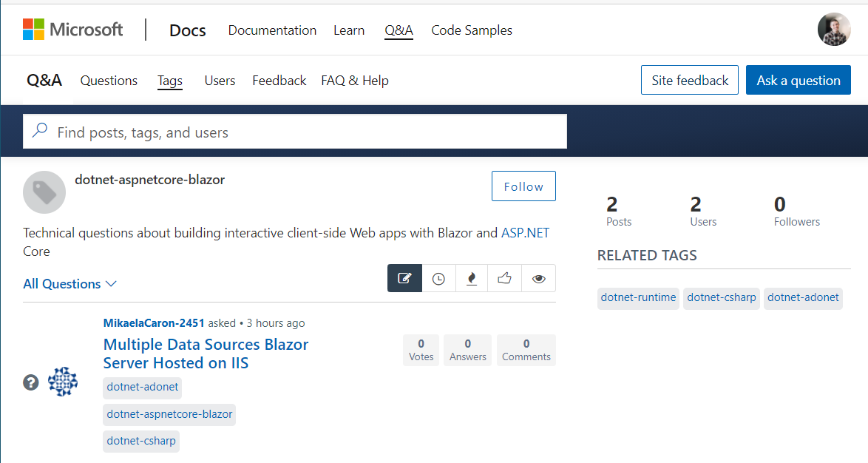Sort by views (eye icon)
This screenshot has height=463, width=868.
coord(539,278)
